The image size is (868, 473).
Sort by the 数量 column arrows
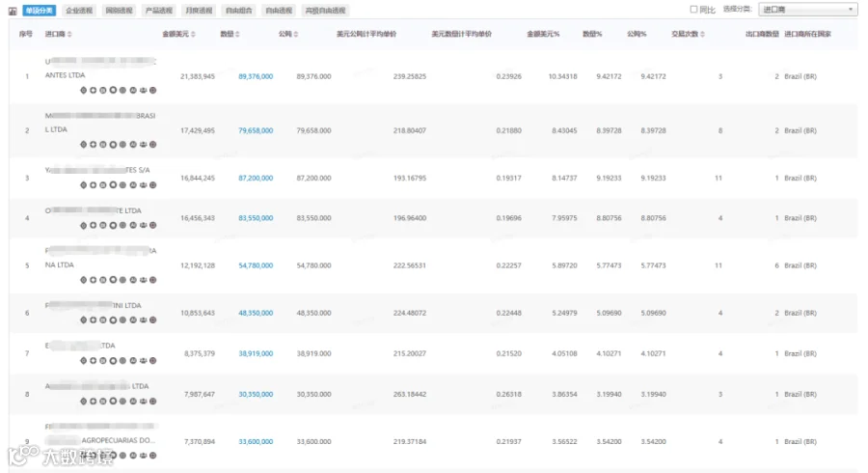point(237,35)
